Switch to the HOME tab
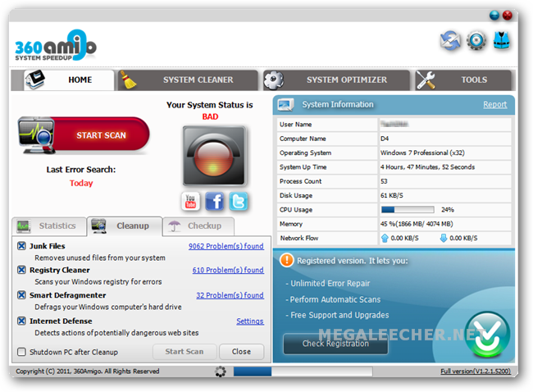533x392 pixels. point(69,80)
